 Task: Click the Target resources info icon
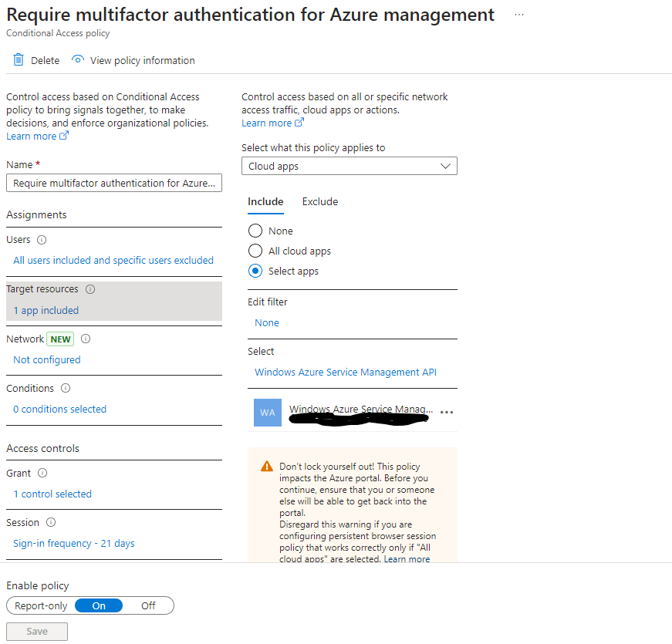click(90, 288)
